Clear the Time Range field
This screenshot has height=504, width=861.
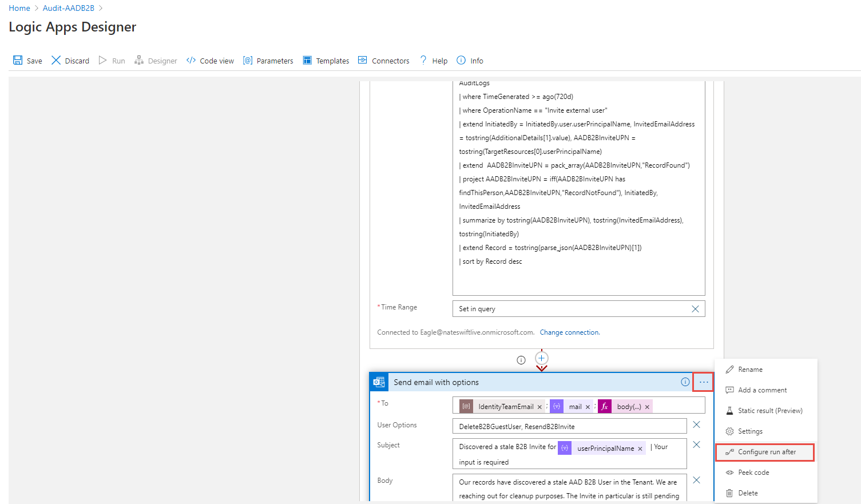click(695, 309)
